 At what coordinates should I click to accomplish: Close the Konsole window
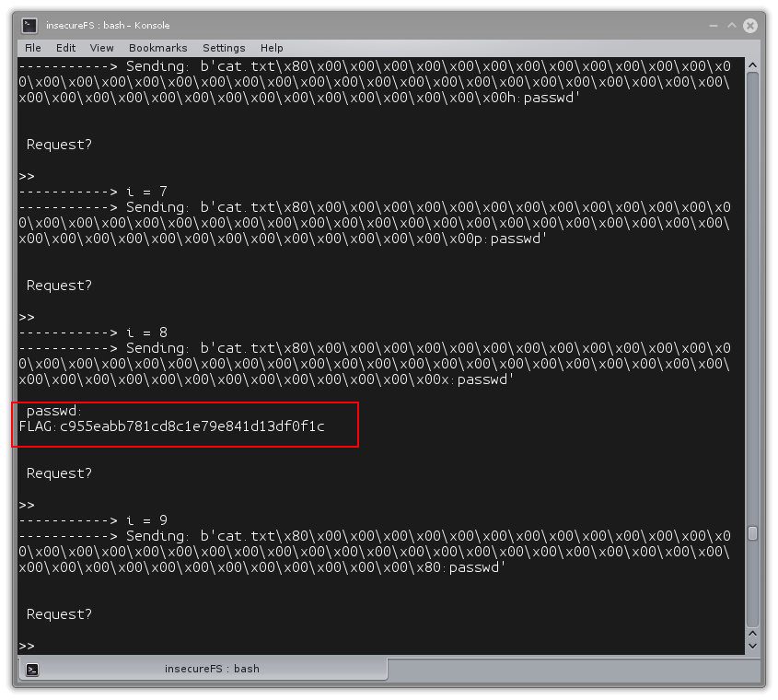(x=751, y=26)
